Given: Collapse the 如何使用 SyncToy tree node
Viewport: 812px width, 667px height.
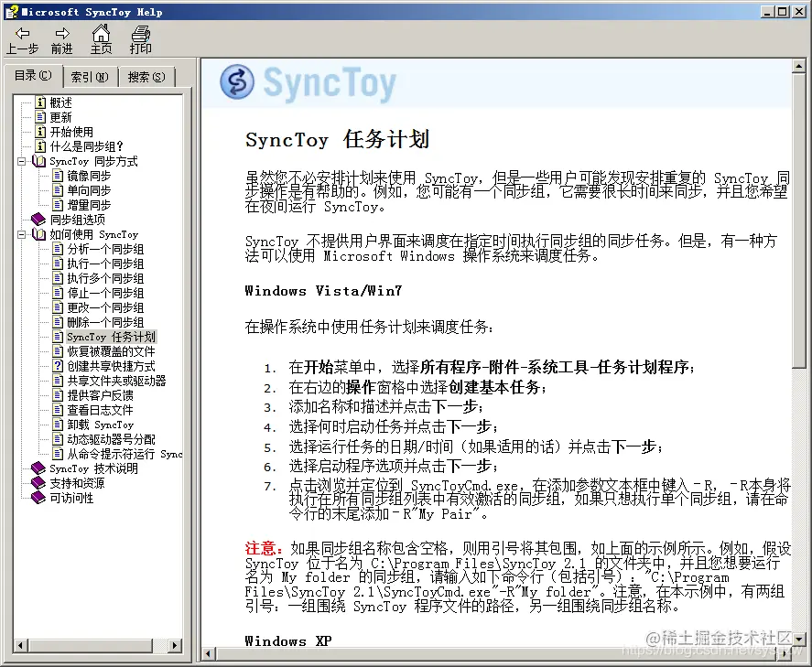Looking at the screenshot, I should [x=22, y=234].
